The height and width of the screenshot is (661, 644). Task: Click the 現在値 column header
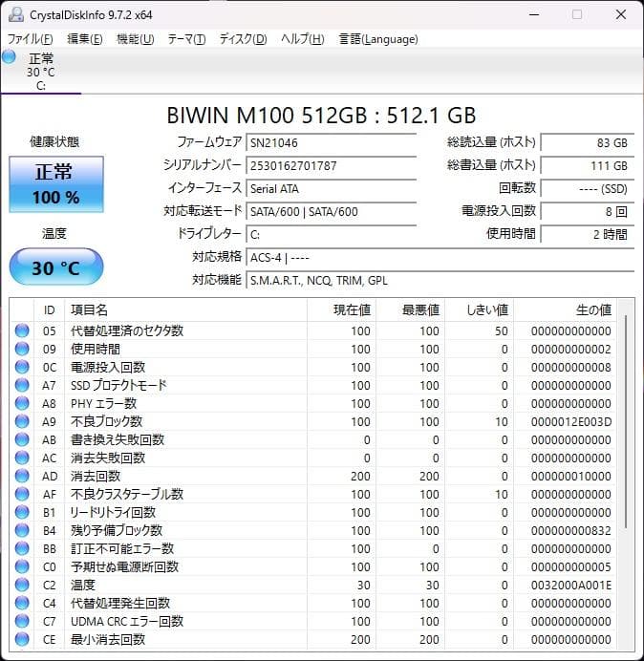tap(342, 310)
